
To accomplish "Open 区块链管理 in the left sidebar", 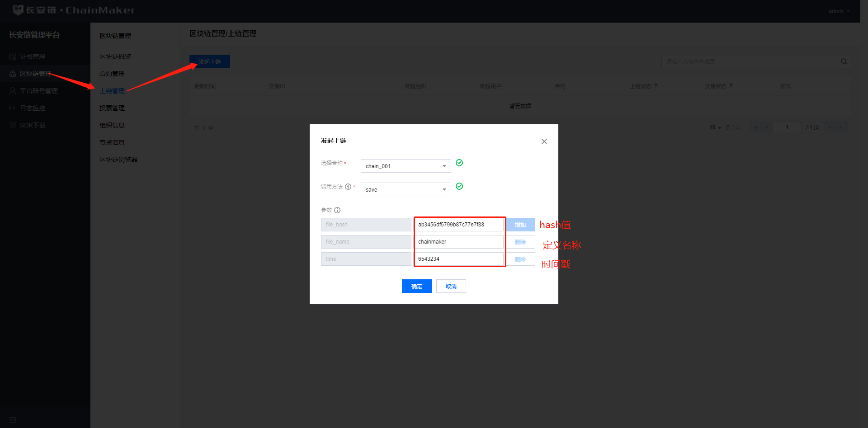I will [x=36, y=74].
